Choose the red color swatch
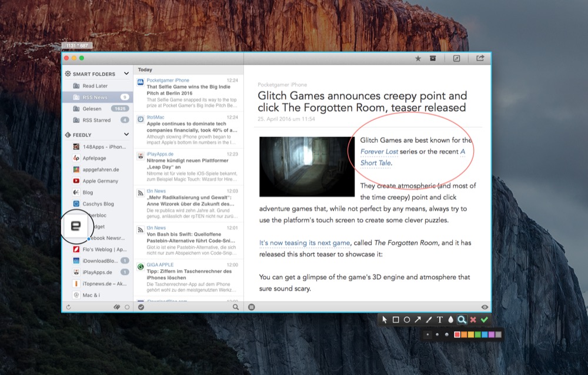This screenshot has width=588, height=375. pos(457,334)
